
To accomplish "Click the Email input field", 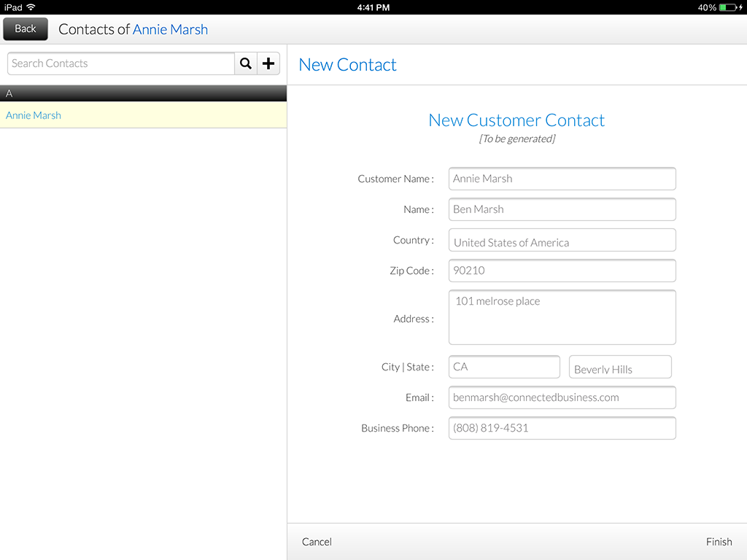I will pos(562,397).
